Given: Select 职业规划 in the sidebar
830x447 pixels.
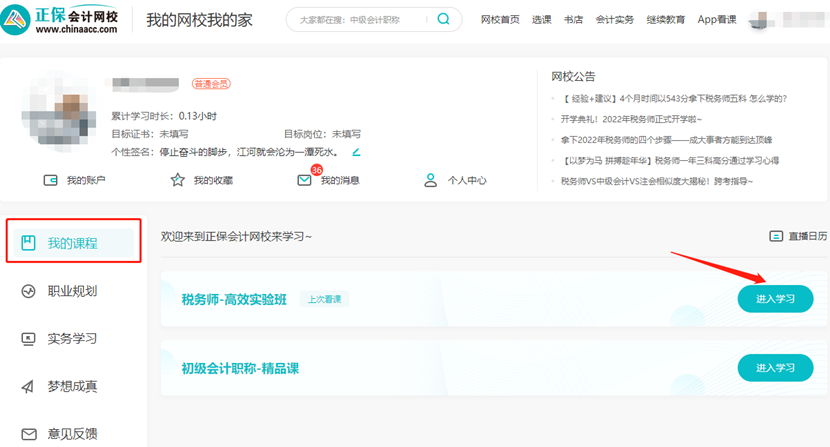Looking at the screenshot, I should click(x=74, y=291).
